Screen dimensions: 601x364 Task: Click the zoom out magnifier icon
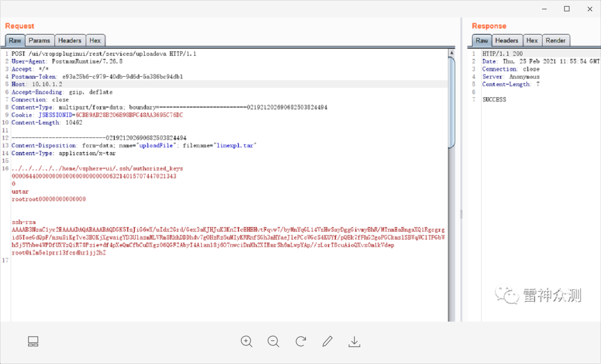pyautogui.click(x=273, y=342)
